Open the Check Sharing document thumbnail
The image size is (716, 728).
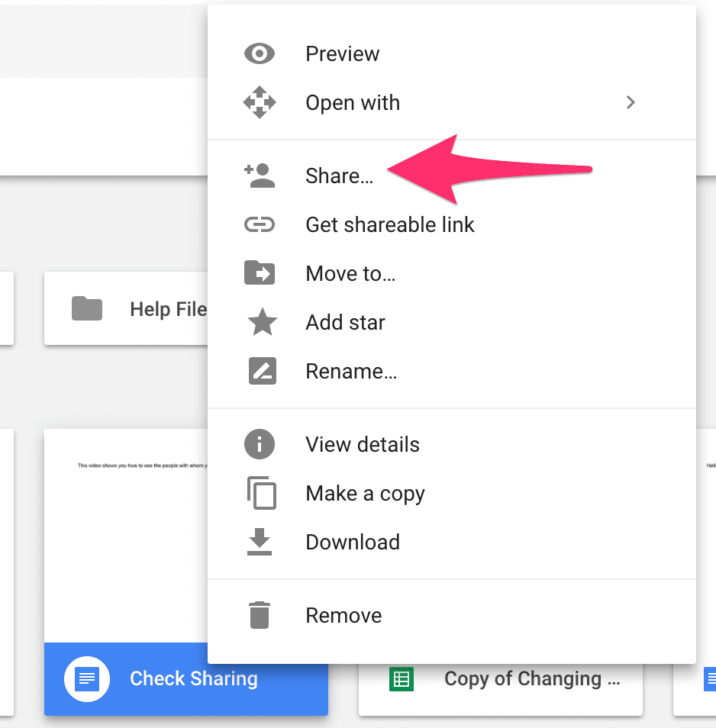[x=126, y=536]
